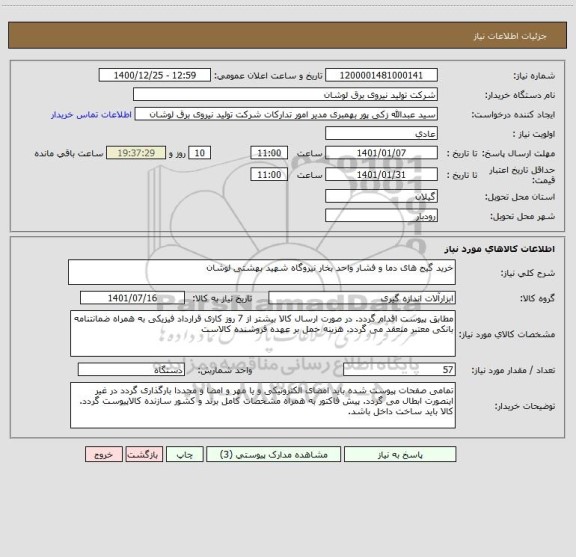Open اطلاعات تماس خریدار link
Screen dimensions: 576x557
pyautogui.click(x=91, y=115)
